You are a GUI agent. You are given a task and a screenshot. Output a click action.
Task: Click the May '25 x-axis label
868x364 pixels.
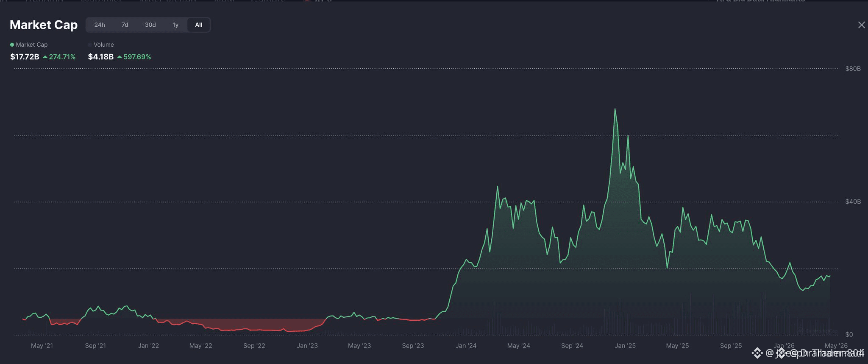point(677,346)
